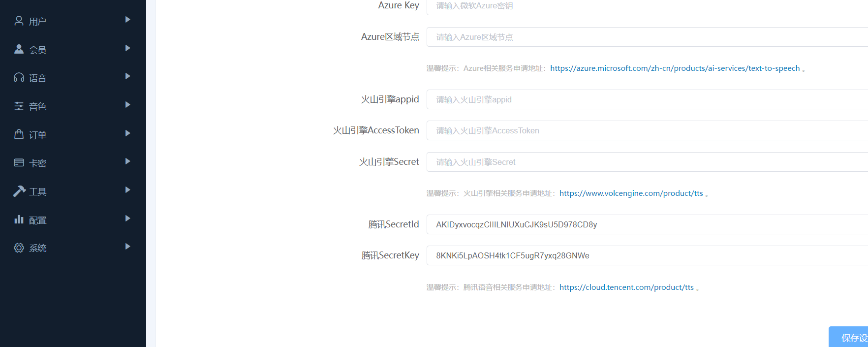
Task: Click the 系统 gear icon
Action: (19, 248)
